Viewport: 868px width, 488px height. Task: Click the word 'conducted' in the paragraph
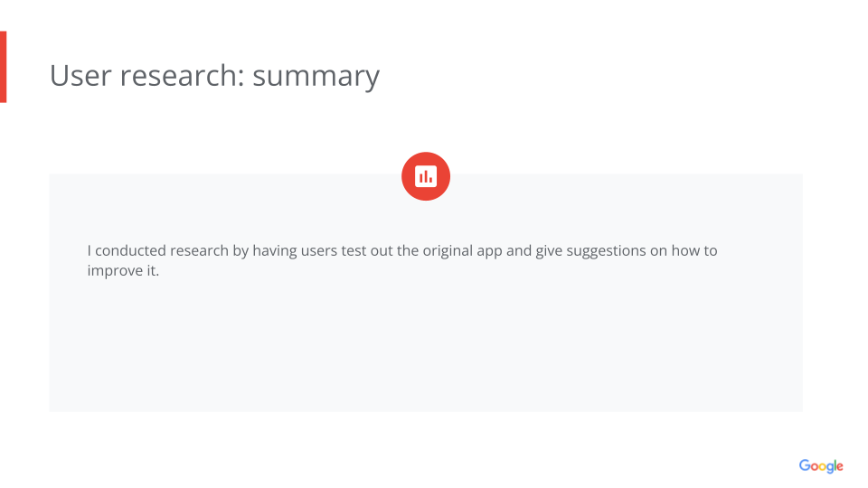[130, 250]
